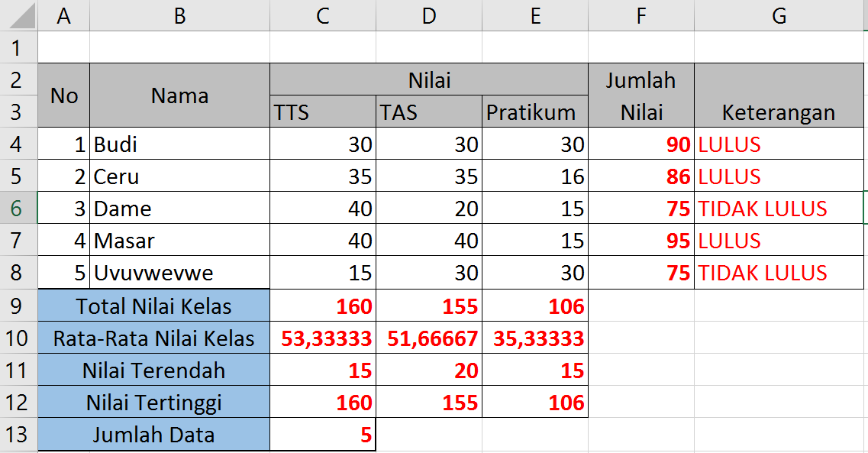Select the Pratikum column label cell
This screenshot has width=868, height=453.
(x=534, y=112)
